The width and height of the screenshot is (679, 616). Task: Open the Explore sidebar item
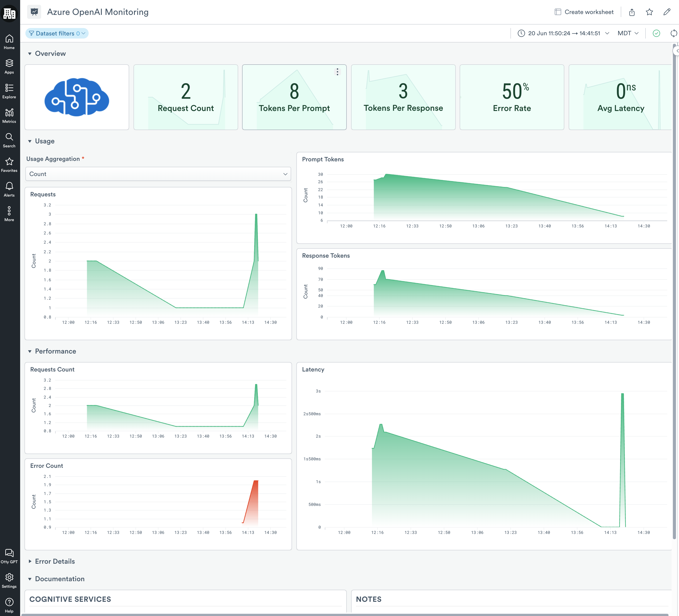click(x=9, y=91)
